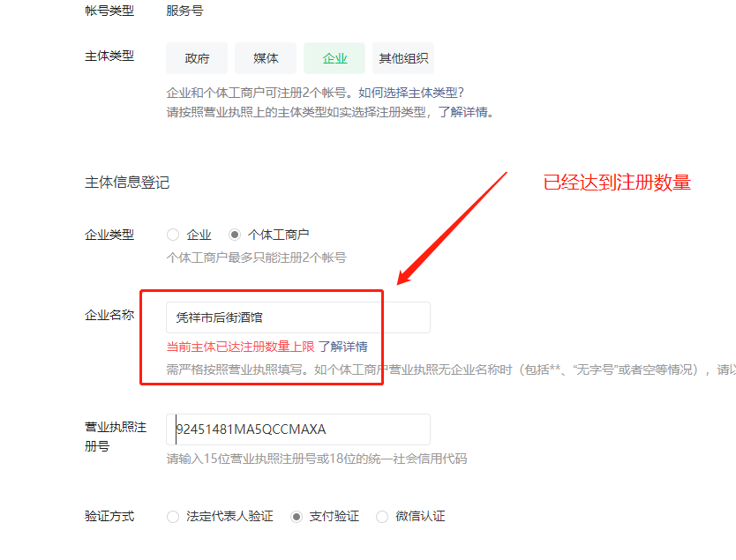Screen dimensions: 736x560
Task: Click the 企业名称 input containing 凭祥市后街酒馆
Action: (298, 317)
